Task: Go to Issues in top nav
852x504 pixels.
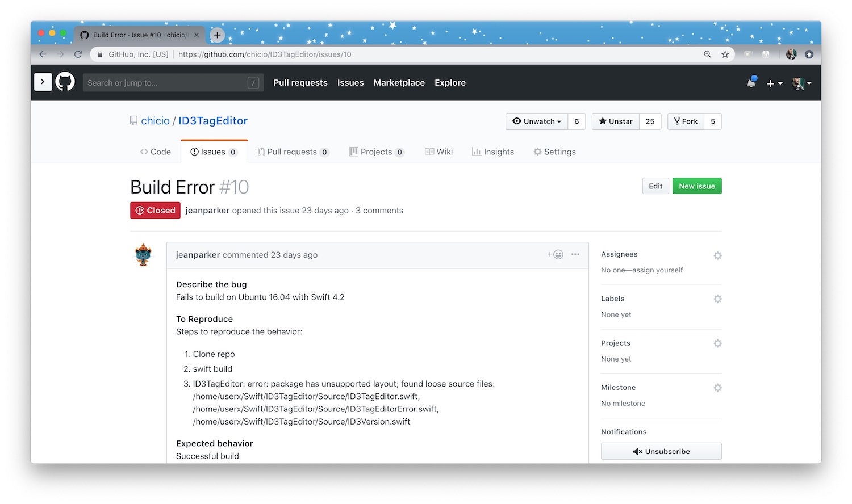Action: click(x=350, y=83)
